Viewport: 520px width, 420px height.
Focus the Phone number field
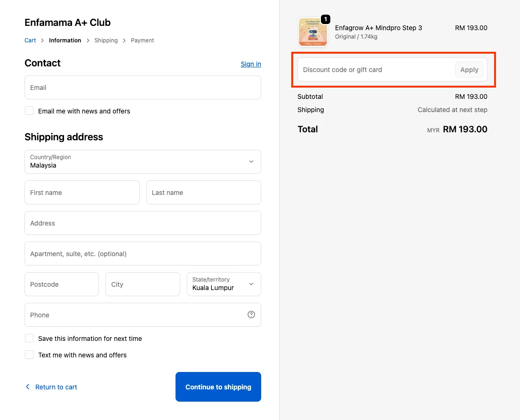(x=143, y=315)
